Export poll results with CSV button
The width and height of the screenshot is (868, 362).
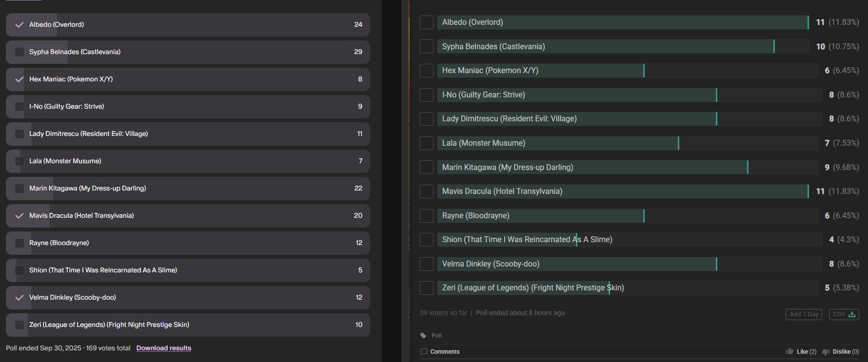coord(844,314)
